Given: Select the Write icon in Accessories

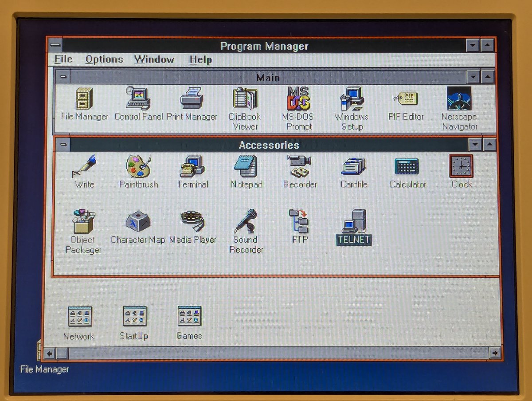Looking at the screenshot, I should point(84,166).
